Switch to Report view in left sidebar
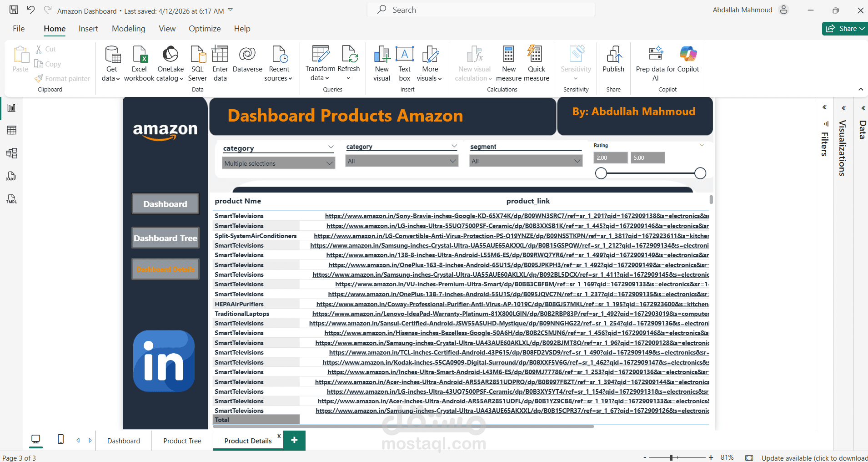Image resolution: width=868 pixels, height=462 pixels. pyautogui.click(x=12, y=108)
